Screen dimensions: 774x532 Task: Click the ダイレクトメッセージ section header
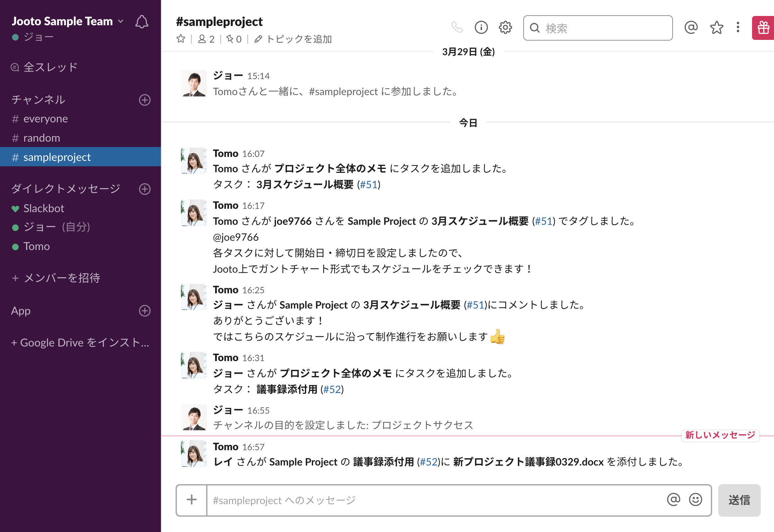pos(66,189)
